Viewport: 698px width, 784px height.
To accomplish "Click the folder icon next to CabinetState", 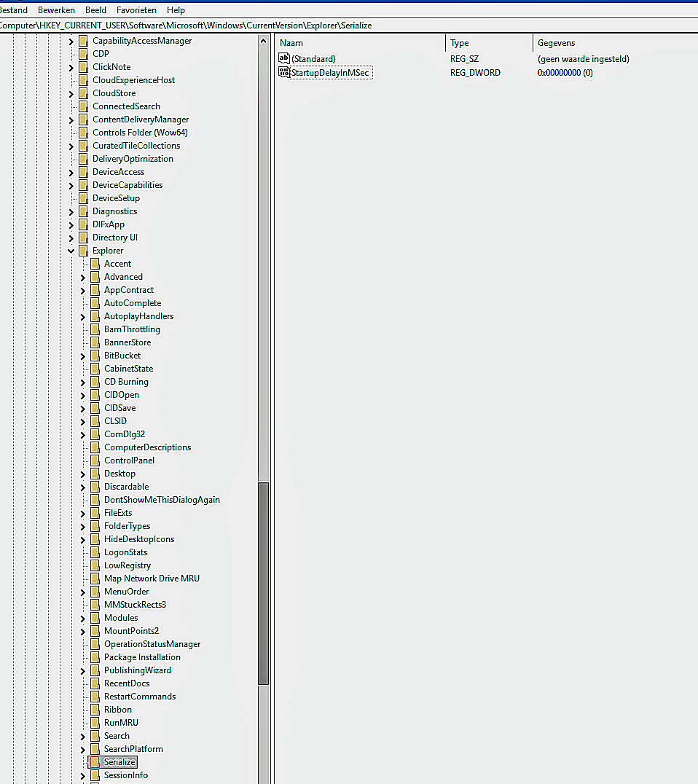I will click(95, 369).
